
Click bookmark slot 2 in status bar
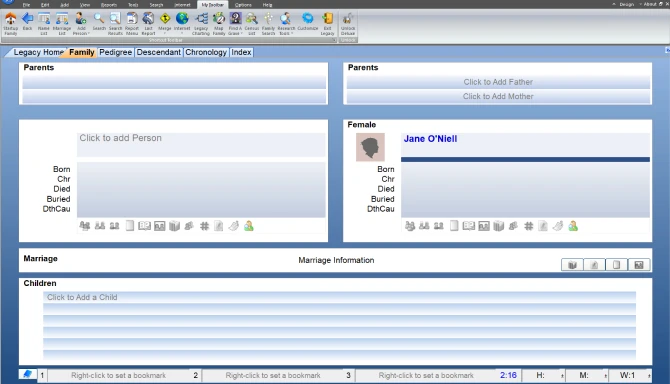[273, 375]
